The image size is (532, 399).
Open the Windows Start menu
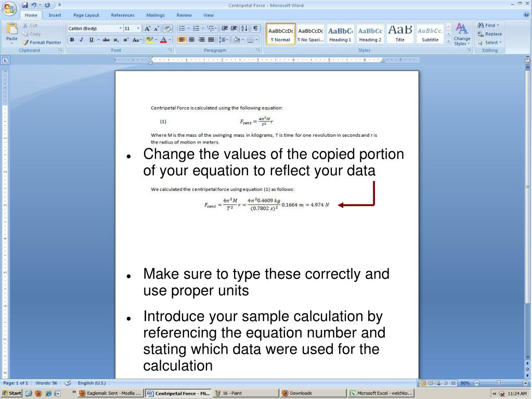[12, 393]
